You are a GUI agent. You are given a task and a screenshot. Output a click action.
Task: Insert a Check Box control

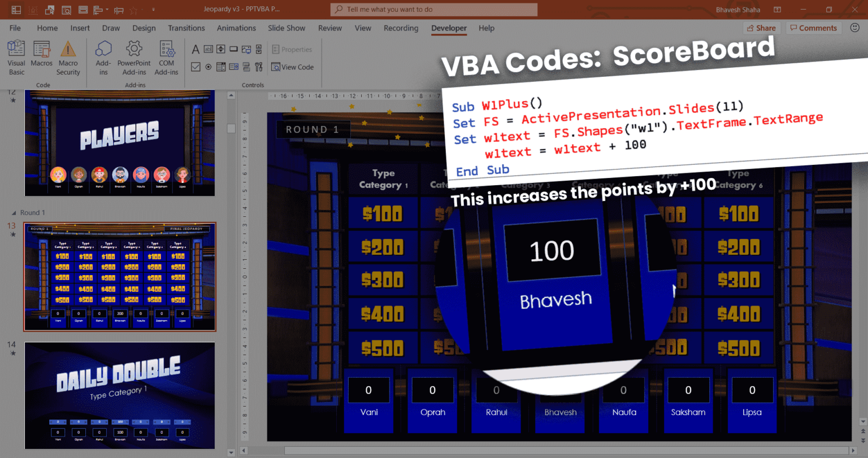click(196, 67)
